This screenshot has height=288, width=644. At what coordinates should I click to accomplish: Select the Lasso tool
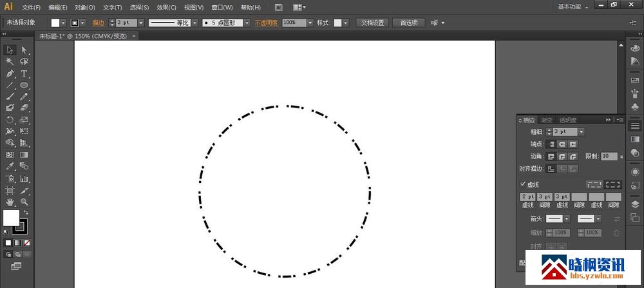tap(24, 62)
